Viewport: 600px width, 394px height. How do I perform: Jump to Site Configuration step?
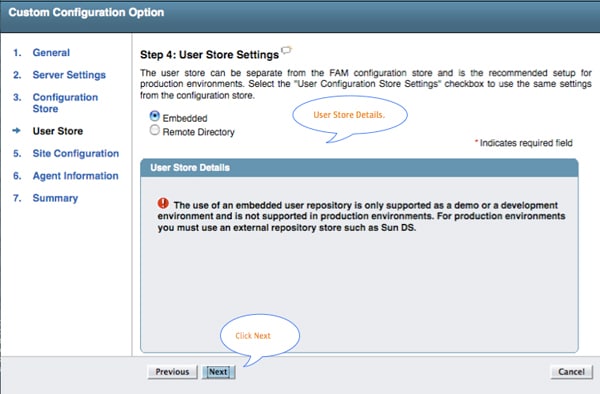tap(76, 153)
